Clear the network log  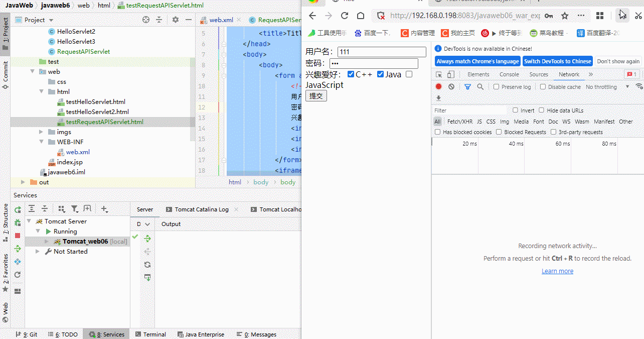[451, 87]
